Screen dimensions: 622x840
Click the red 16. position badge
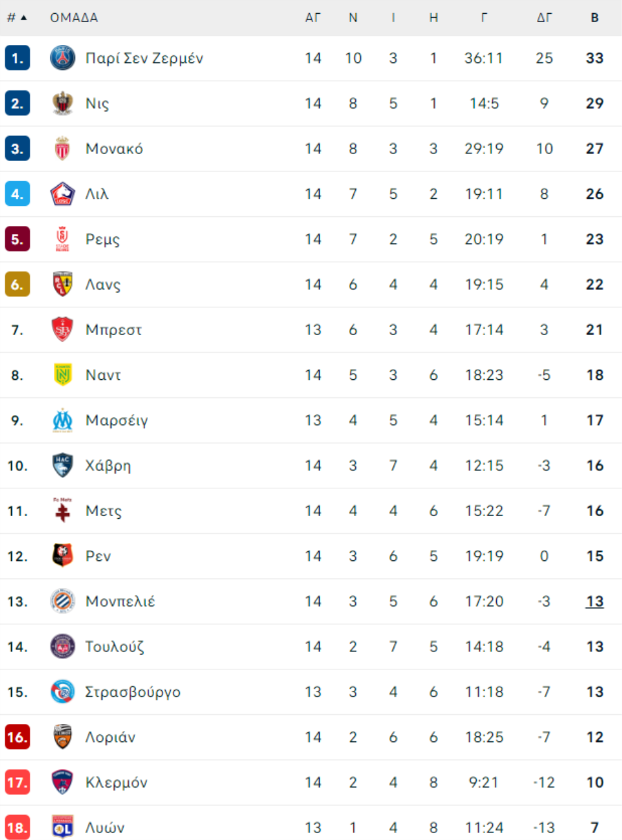[17, 737]
